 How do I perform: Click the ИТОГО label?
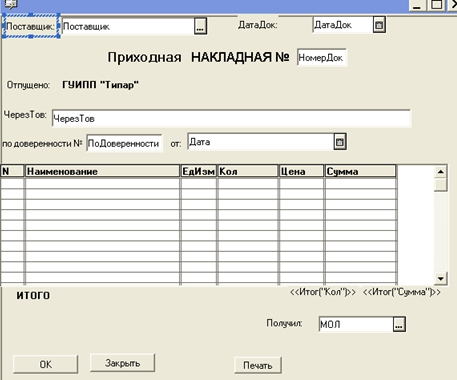click(33, 295)
